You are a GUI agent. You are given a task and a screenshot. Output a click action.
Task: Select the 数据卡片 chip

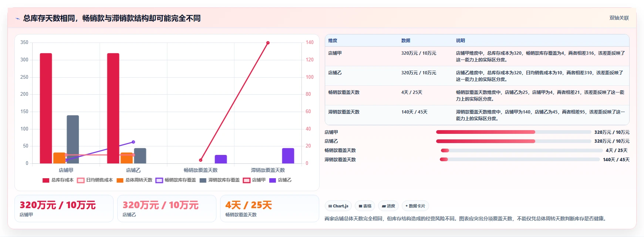coord(415,206)
